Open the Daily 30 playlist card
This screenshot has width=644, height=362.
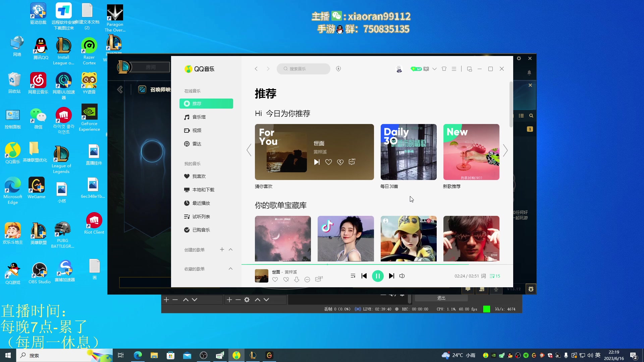[x=409, y=152]
